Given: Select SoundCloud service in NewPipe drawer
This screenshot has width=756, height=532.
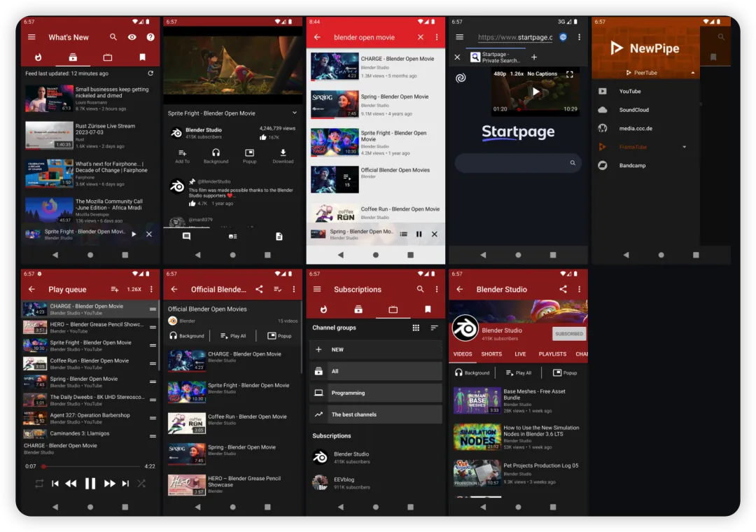Looking at the screenshot, I should (x=645, y=109).
